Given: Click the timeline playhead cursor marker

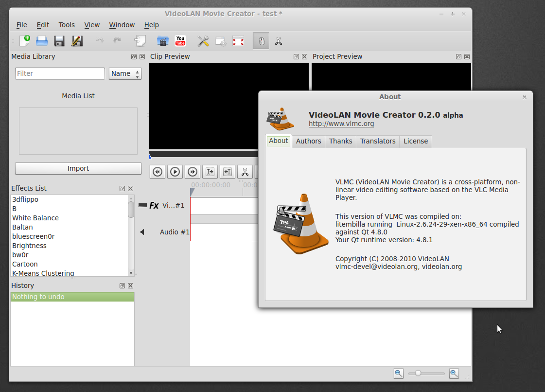Looking at the screenshot, I should 192,192.
